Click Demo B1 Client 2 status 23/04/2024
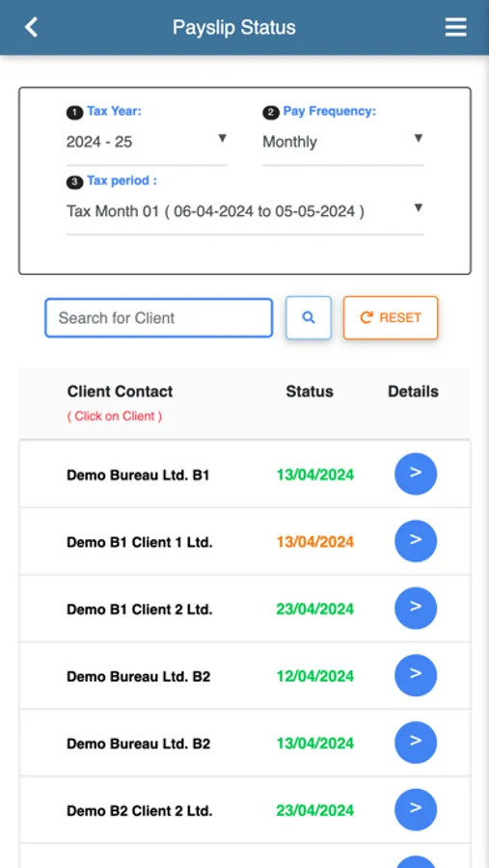This screenshot has width=489, height=868. coord(315,610)
